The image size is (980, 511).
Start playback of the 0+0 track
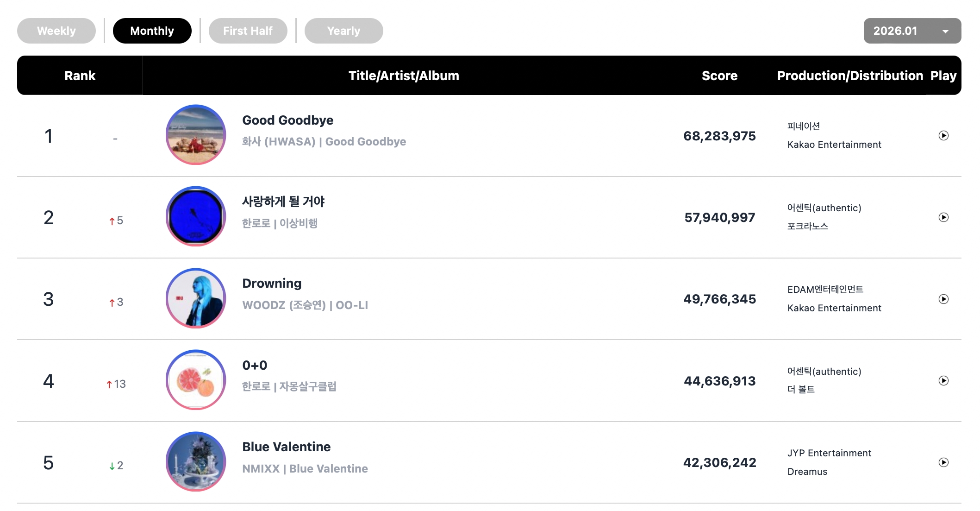pyautogui.click(x=943, y=381)
